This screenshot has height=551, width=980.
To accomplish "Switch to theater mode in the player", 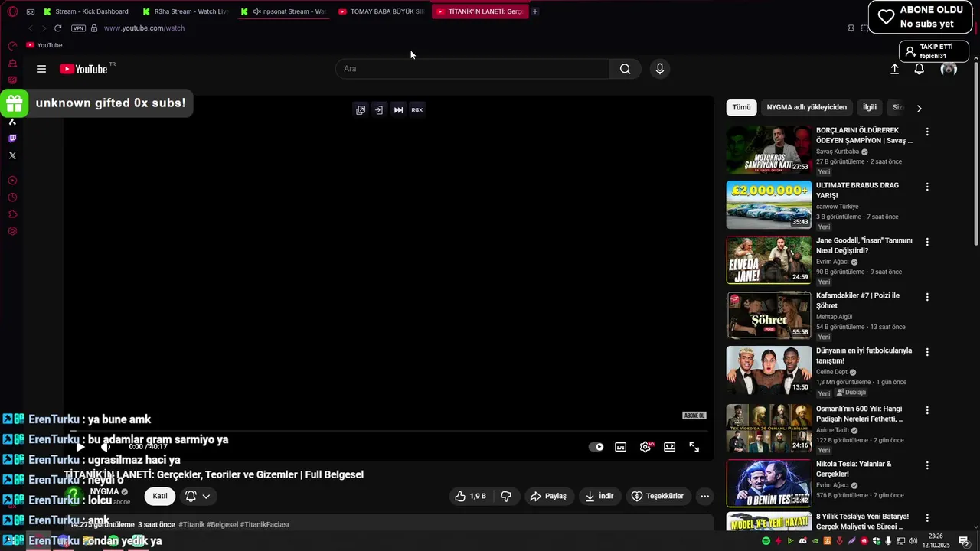I will click(x=670, y=447).
